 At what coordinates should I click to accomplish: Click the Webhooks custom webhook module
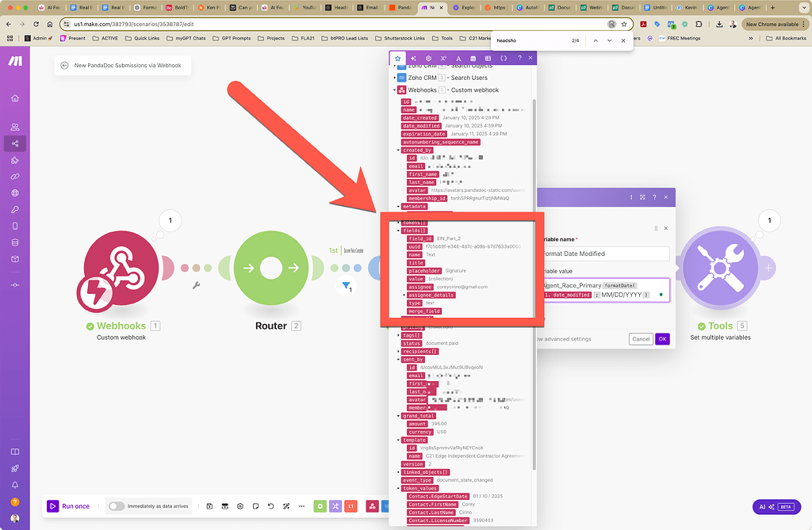pyautogui.click(x=119, y=269)
